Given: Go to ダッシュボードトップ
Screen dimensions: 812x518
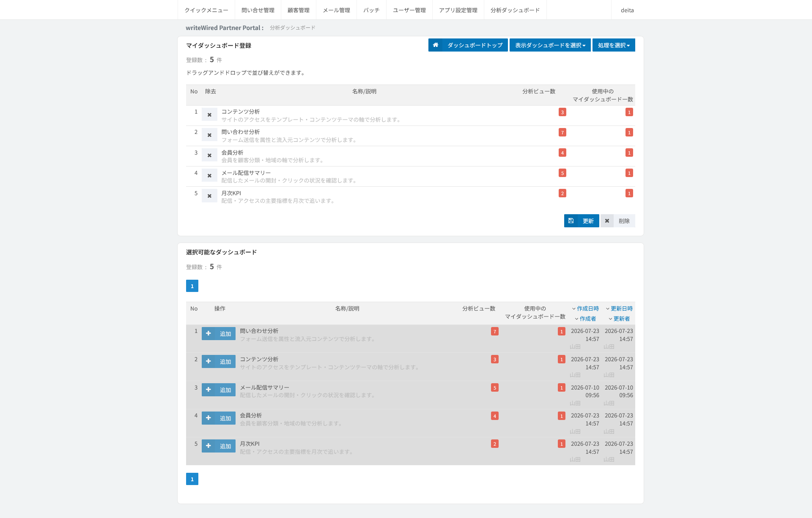Looking at the screenshot, I should click(x=468, y=45).
